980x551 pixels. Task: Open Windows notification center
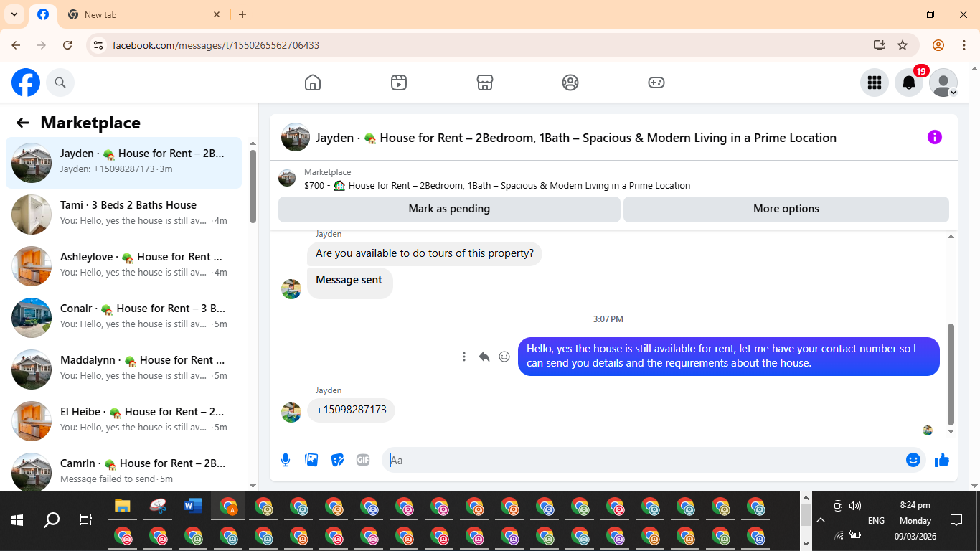pos(956,520)
